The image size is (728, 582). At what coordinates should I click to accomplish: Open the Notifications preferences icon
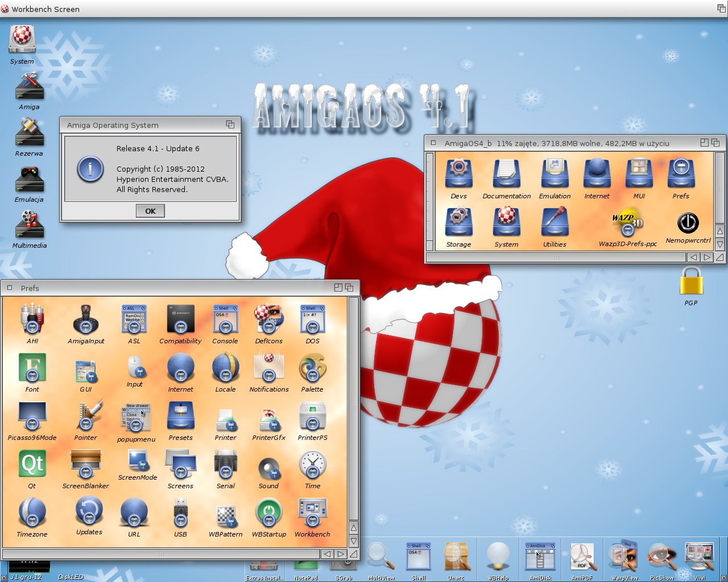[268, 367]
